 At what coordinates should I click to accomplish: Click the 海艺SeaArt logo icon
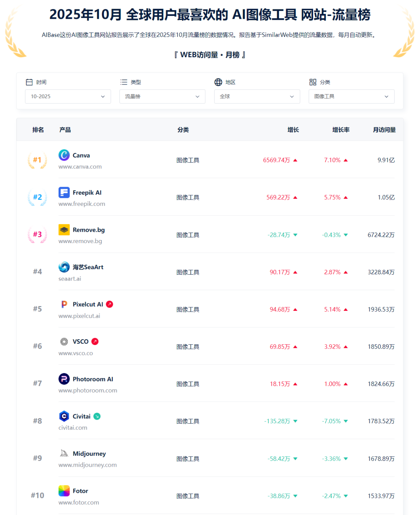pos(64,267)
